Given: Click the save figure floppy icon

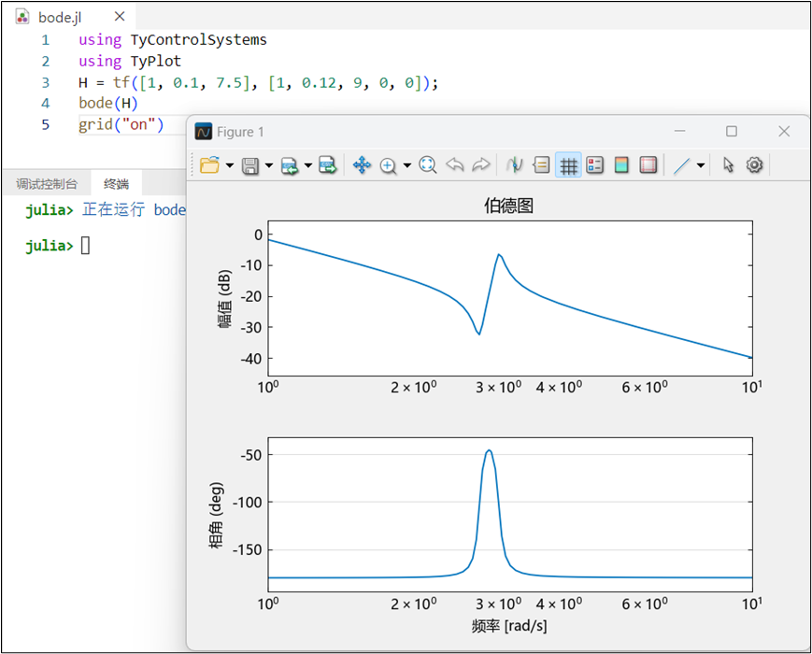Looking at the screenshot, I should [250, 165].
